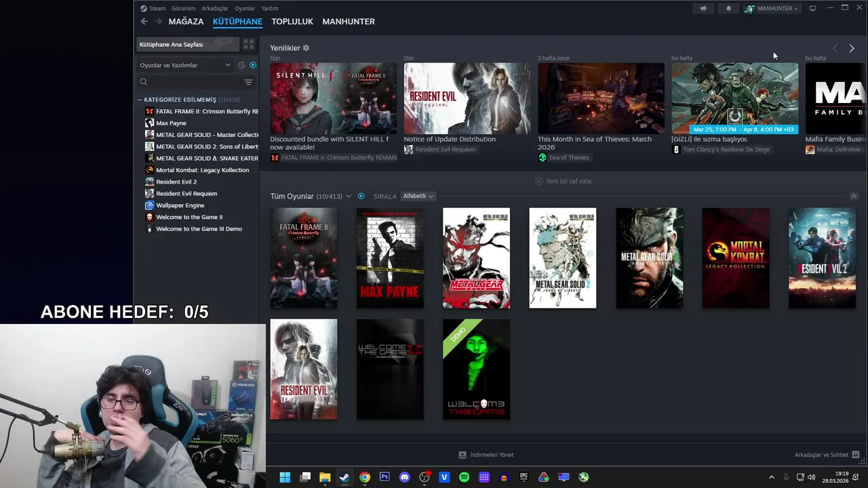Open Windows Start menu
868x488 pixels.
pyautogui.click(x=285, y=477)
